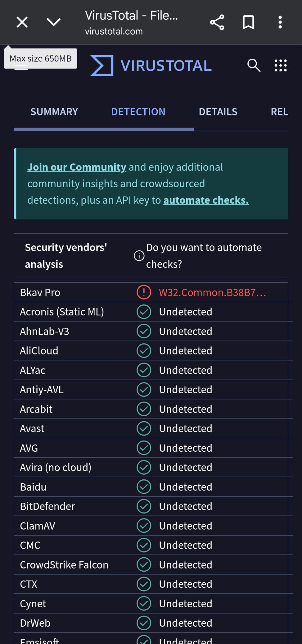Expand the downward chevron in browser bar
The height and width of the screenshot is (644, 302).
point(54,22)
